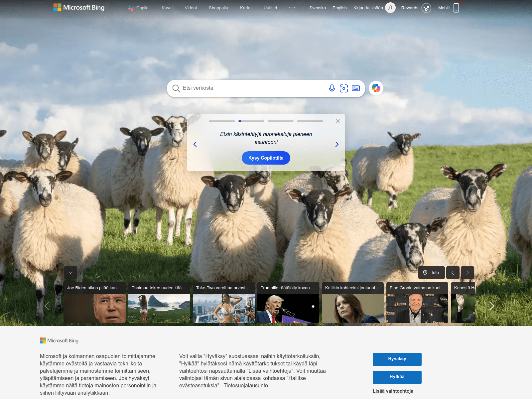532x399 pixels.
Task: Show next background image
Action: click(467, 273)
